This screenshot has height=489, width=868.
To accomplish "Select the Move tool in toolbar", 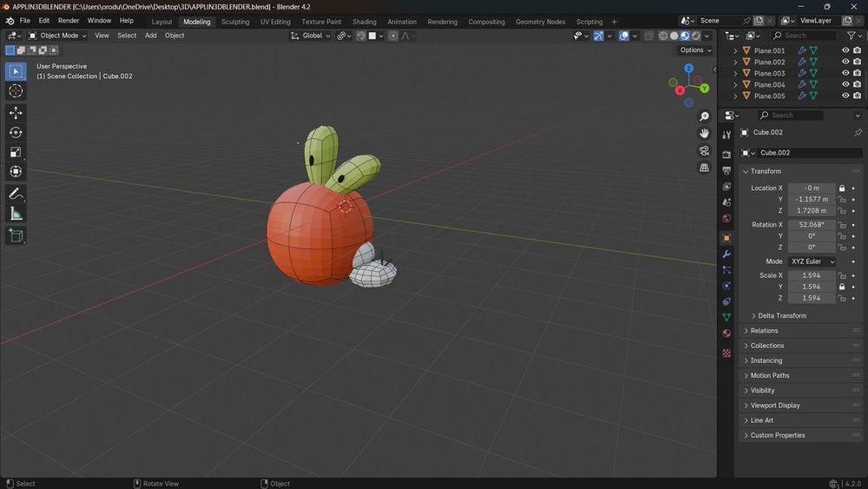I will click(x=16, y=113).
